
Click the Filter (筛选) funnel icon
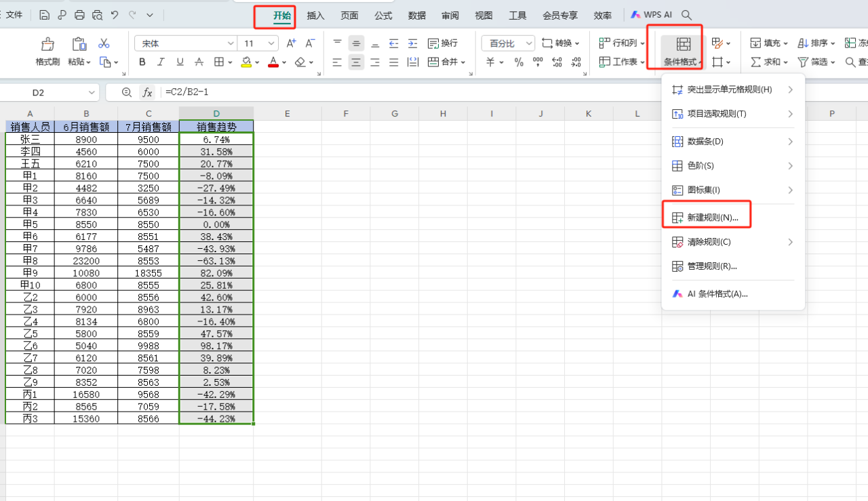802,62
